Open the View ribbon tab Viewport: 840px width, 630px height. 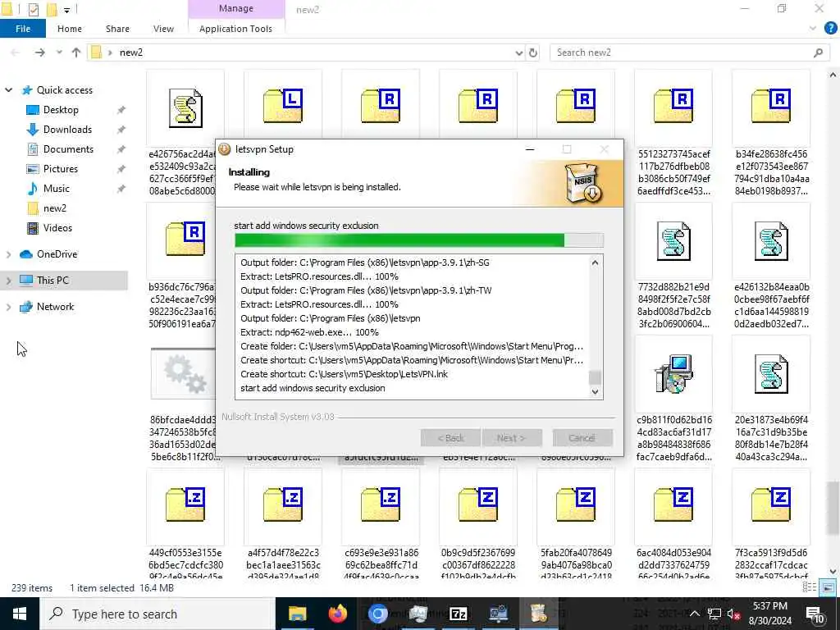(x=163, y=29)
